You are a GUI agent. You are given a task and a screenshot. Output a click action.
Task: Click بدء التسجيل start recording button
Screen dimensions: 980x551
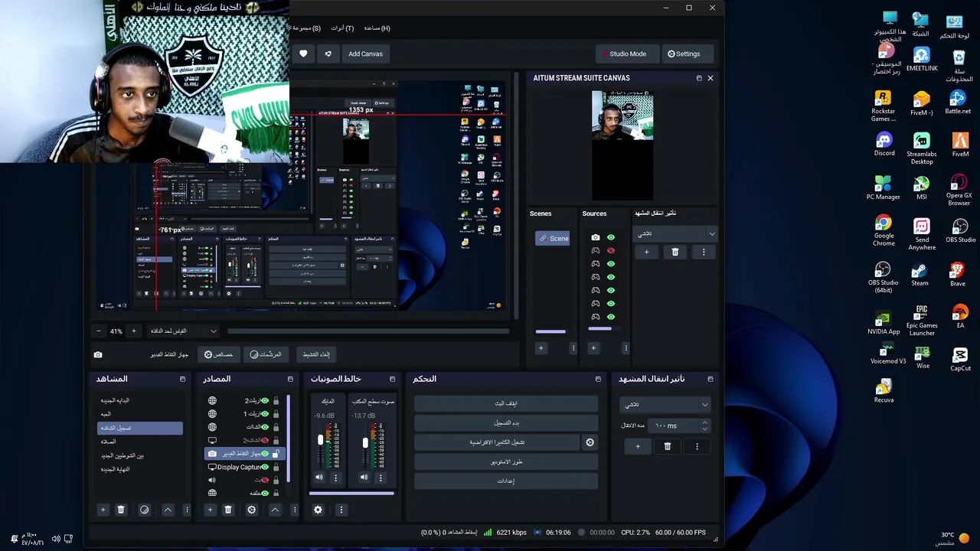(506, 422)
